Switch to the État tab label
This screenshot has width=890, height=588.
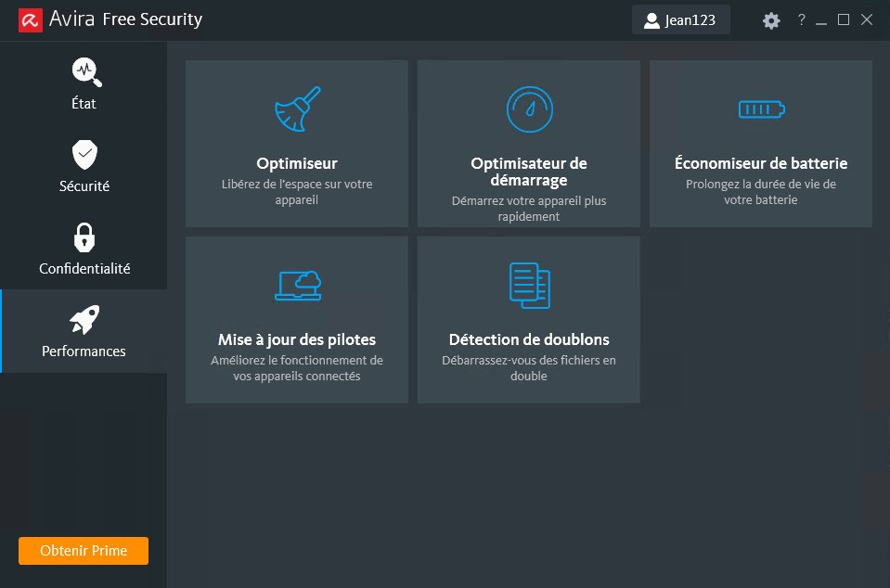(x=84, y=103)
